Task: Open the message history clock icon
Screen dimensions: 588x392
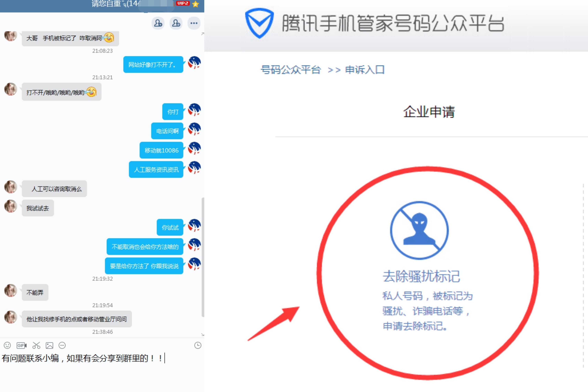Action: [x=198, y=345]
